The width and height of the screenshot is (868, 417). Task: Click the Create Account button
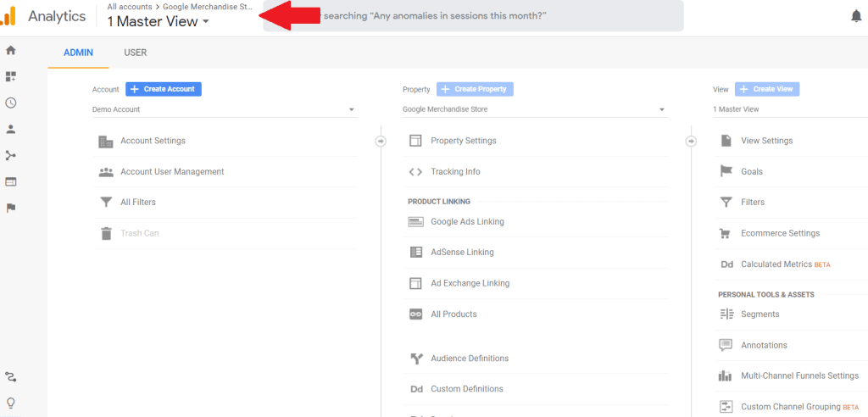click(x=164, y=89)
